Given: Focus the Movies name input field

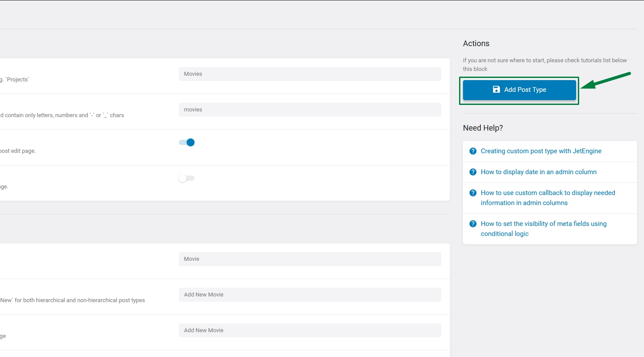Looking at the screenshot, I should pos(310,74).
